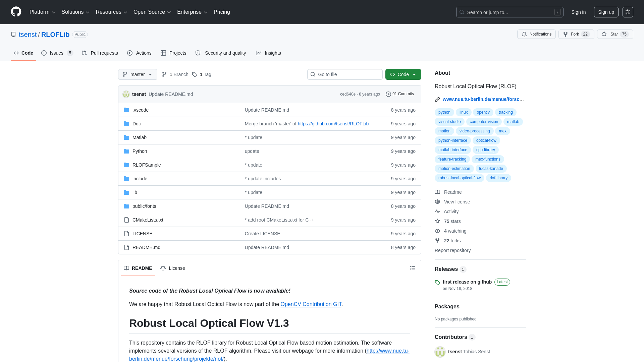Viewport: 644px width, 362px height.
Task: Click the link icon beside website URL
Action: coord(437,100)
